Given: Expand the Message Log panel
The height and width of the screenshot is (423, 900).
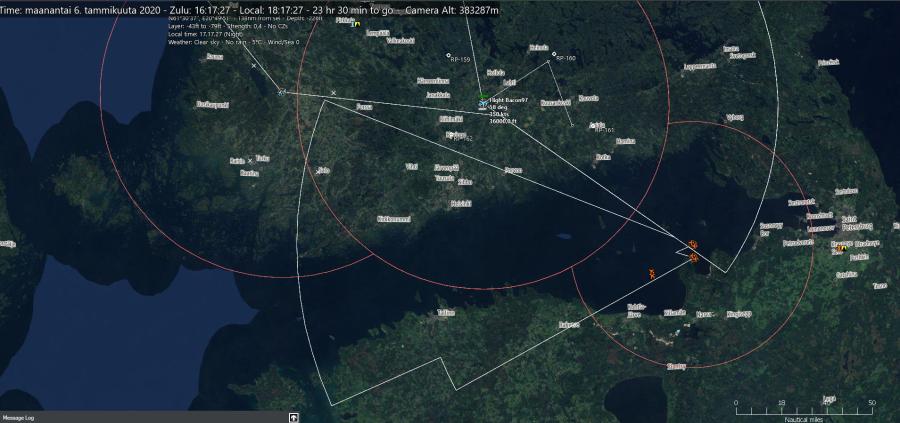Looking at the screenshot, I should coord(294,417).
